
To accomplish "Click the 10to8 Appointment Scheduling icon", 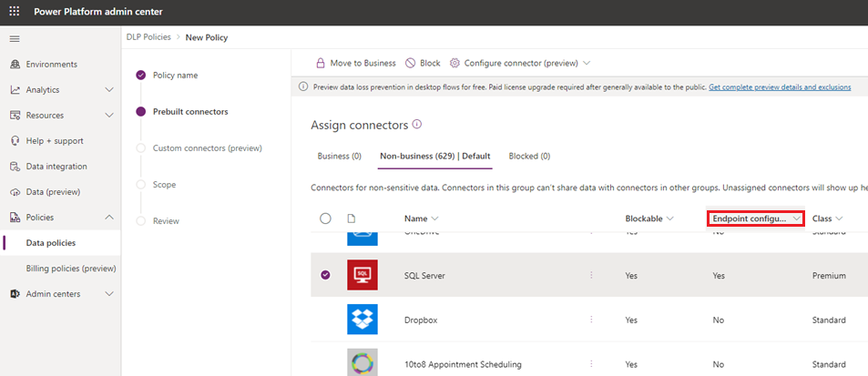I will pyautogui.click(x=363, y=362).
